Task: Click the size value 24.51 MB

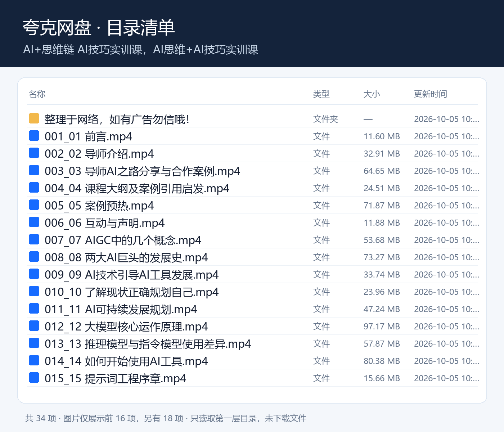Action: coord(382,188)
